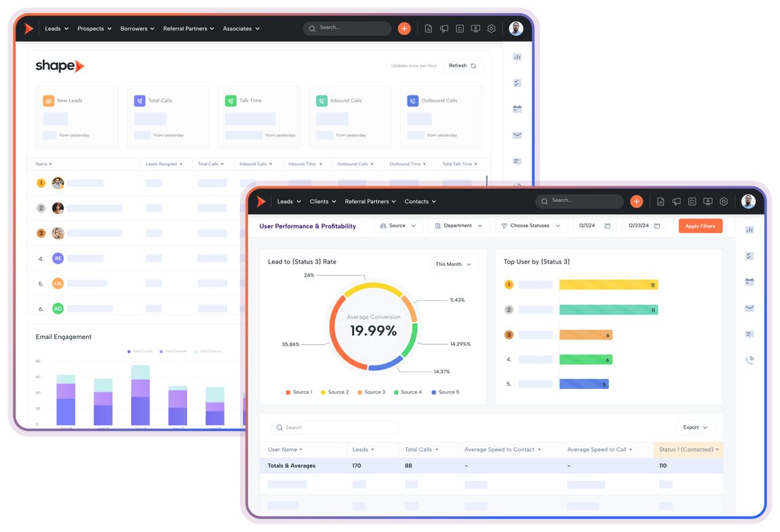Open the checklist icon in front window navbar
The height and width of the screenshot is (532, 780).
tap(692, 201)
